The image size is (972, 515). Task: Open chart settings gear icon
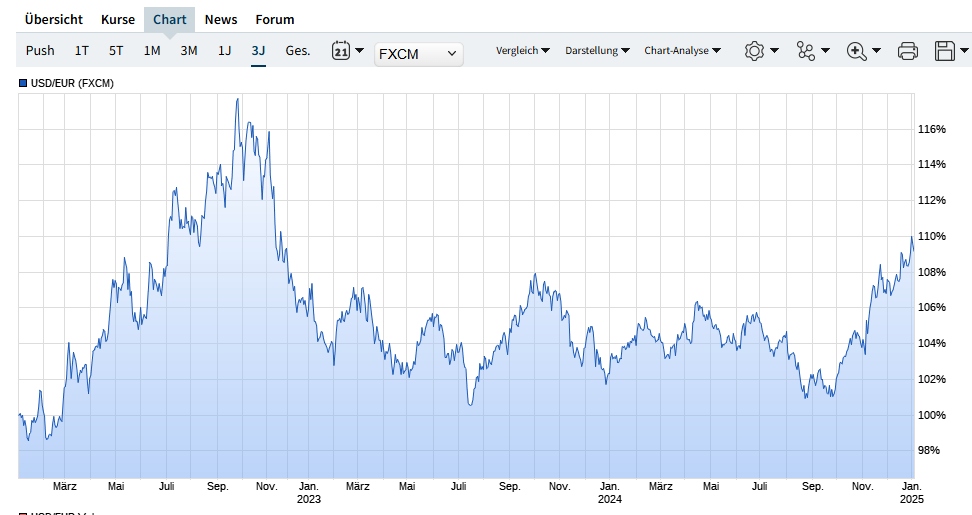754,51
